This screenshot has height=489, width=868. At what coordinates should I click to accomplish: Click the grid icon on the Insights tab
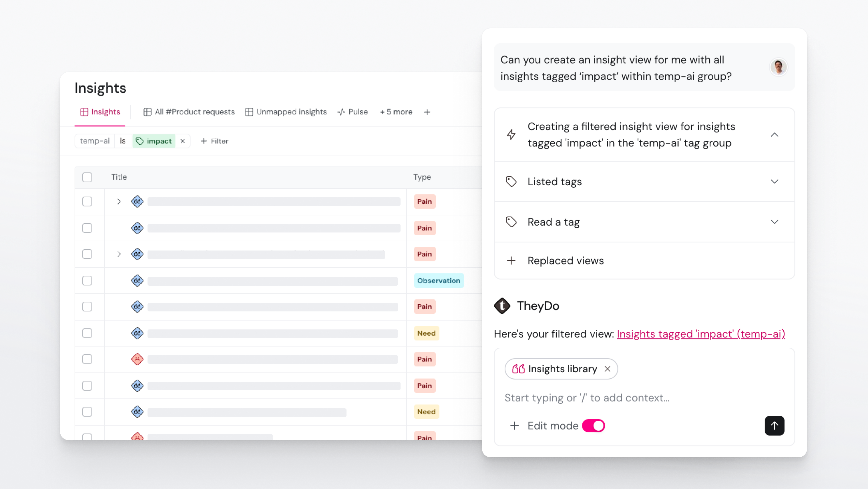pyautogui.click(x=84, y=112)
